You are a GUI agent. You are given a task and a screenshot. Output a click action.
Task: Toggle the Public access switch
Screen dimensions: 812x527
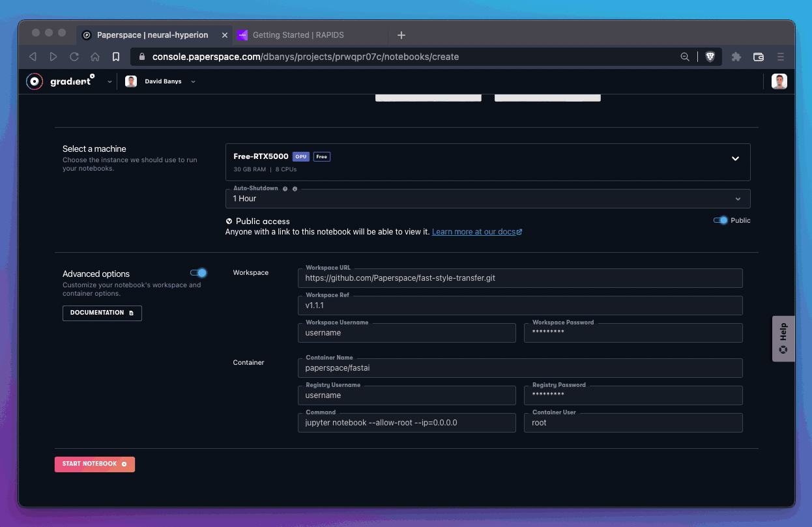720,220
